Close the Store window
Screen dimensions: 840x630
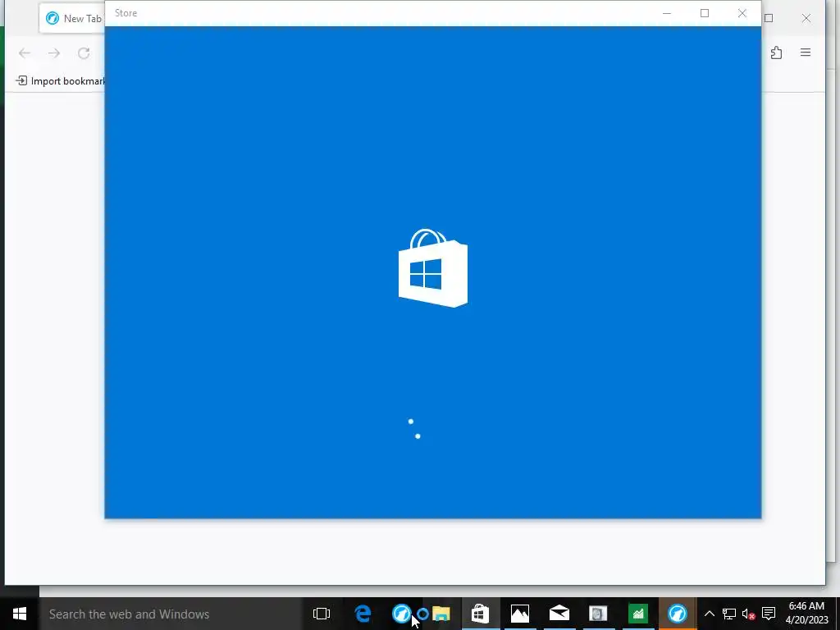coord(742,13)
